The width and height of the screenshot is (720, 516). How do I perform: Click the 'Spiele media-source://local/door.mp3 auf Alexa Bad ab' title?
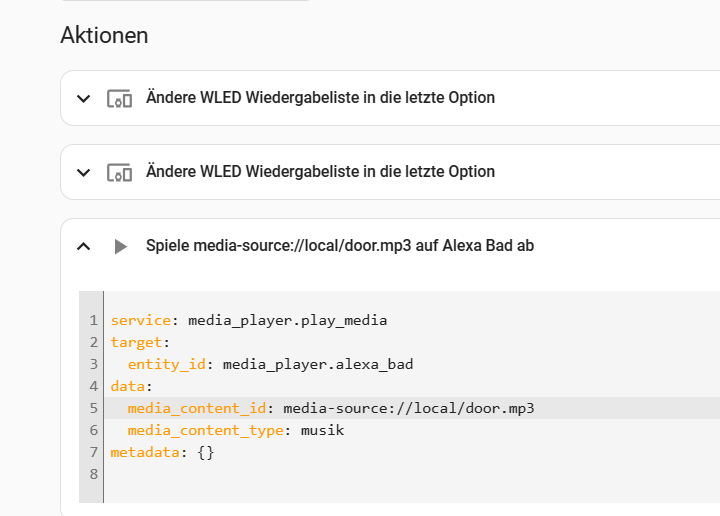(340, 246)
